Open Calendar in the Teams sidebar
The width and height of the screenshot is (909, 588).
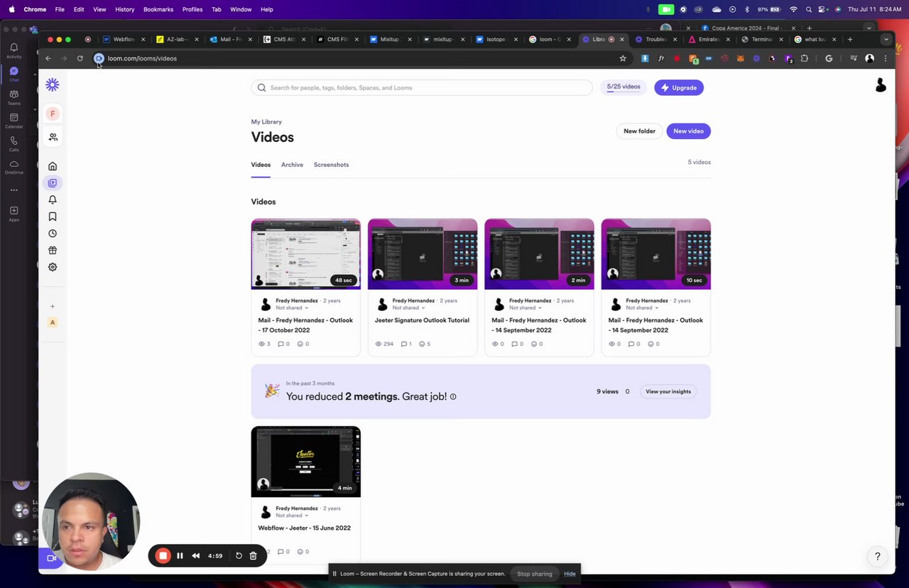[x=13, y=121]
